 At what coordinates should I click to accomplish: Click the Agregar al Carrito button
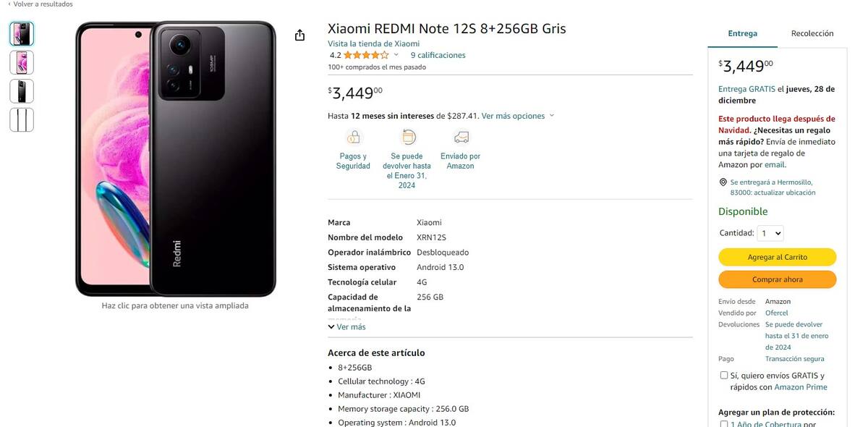pyautogui.click(x=778, y=257)
